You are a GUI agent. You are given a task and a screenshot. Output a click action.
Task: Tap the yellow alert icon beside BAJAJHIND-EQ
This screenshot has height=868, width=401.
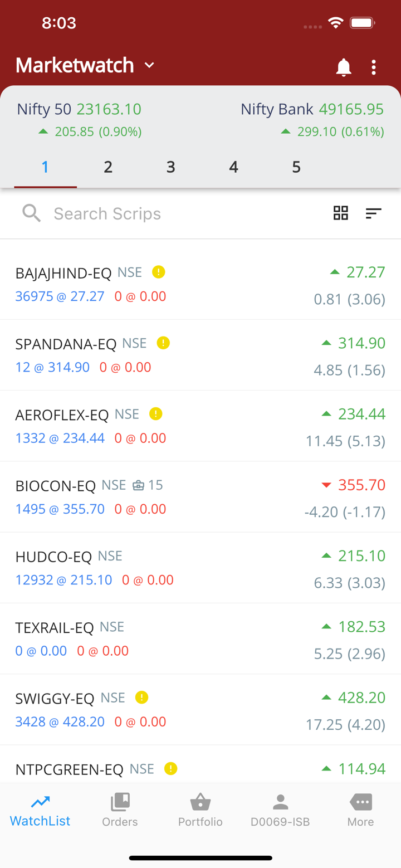[x=159, y=272]
